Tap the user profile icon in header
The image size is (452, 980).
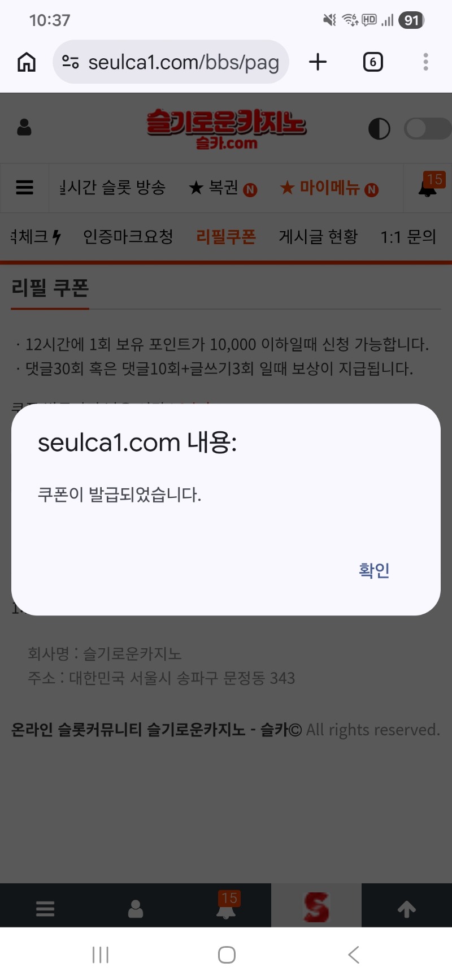click(24, 128)
